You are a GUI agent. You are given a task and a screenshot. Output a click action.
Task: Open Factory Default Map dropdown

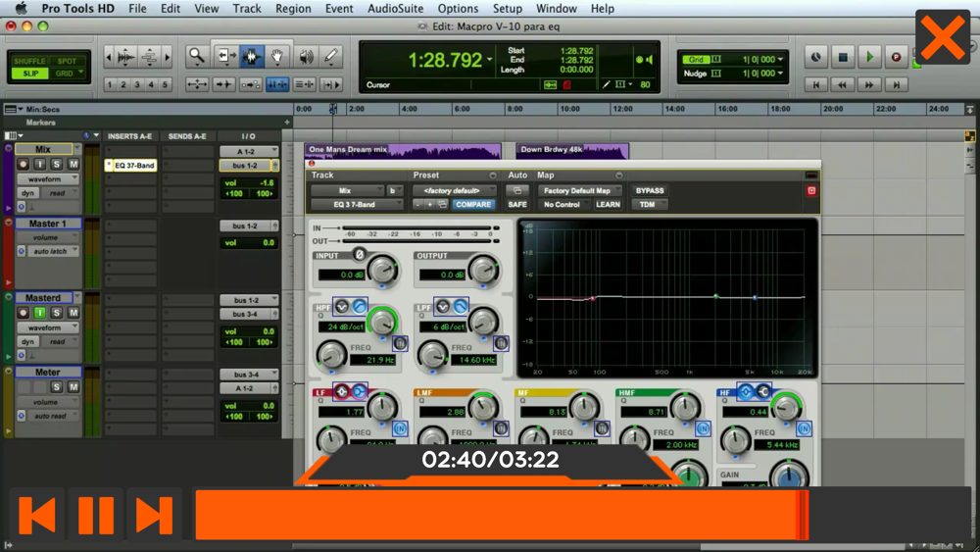click(x=579, y=190)
